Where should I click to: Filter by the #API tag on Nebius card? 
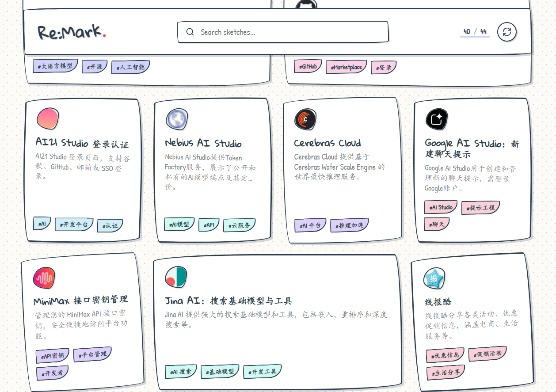209,225
